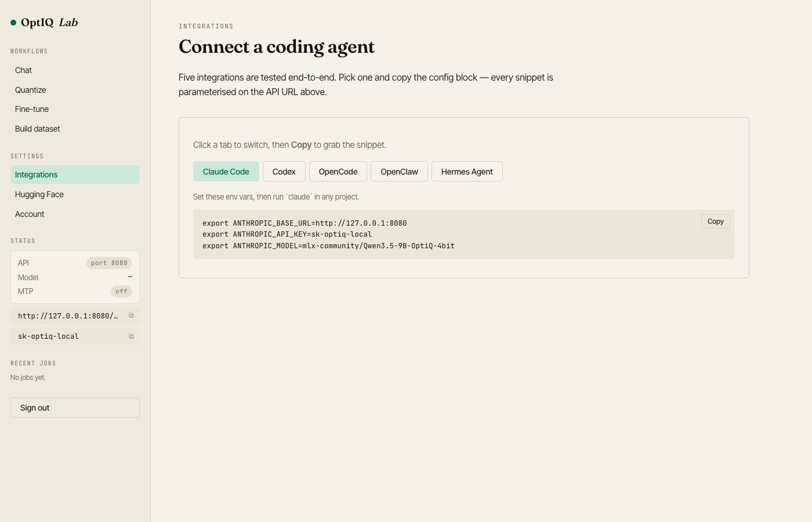Open Build dataset workflow
Image resolution: width=812 pixels, height=522 pixels.
coord(75,129)
